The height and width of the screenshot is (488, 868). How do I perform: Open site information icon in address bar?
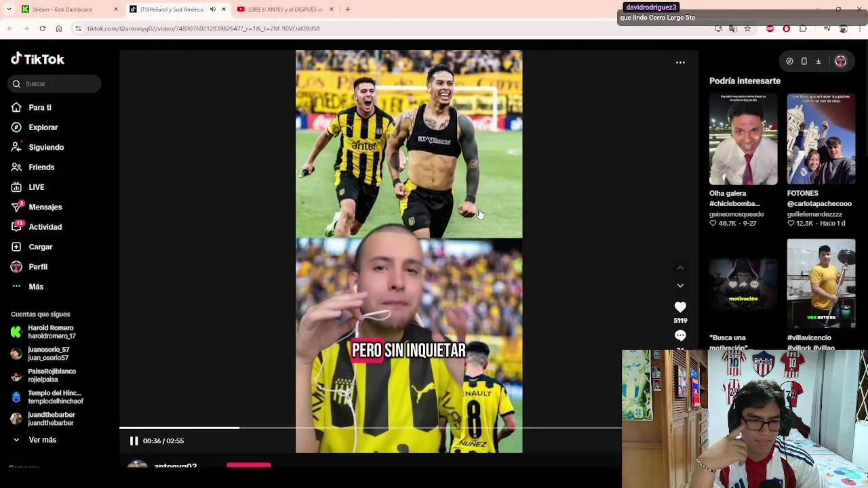[x=78, y=28]
